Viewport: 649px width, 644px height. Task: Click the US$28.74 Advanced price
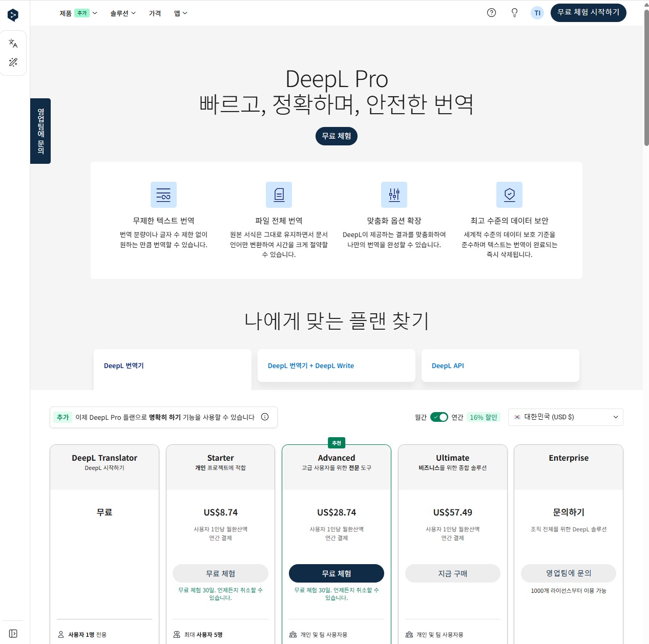point(337,512)
